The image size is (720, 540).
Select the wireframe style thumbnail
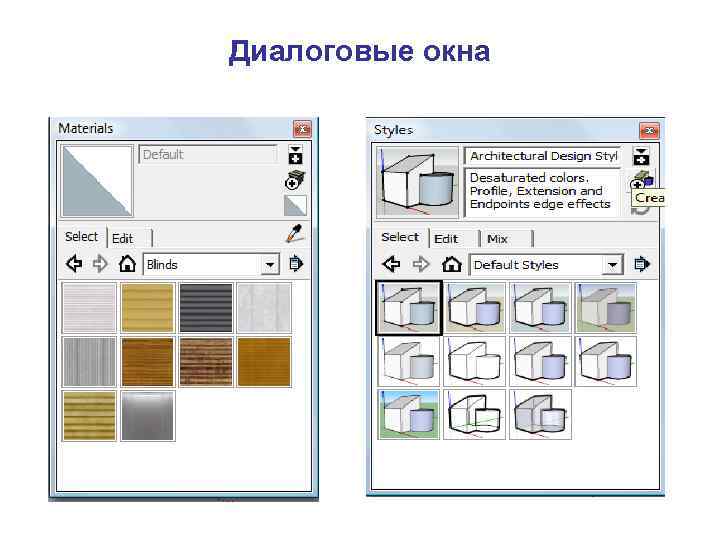(475, 415)
